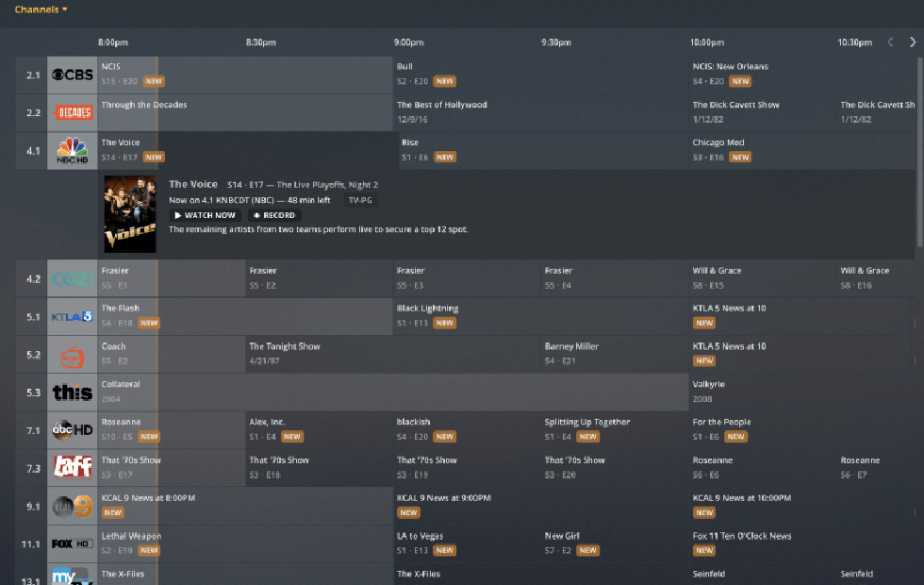The width and height of the screenshot is (924, 585).
Task: Click Record button for The Voice
Action: (274, 215)
